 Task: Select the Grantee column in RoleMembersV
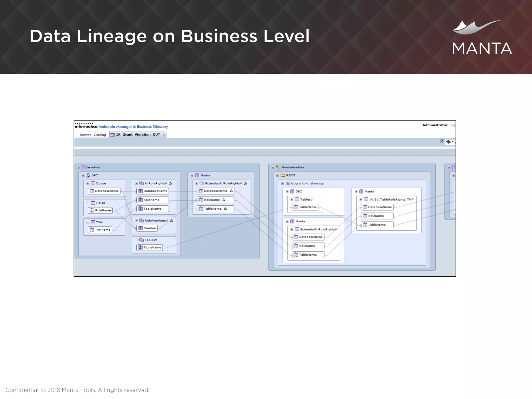[x=147, y=228]
